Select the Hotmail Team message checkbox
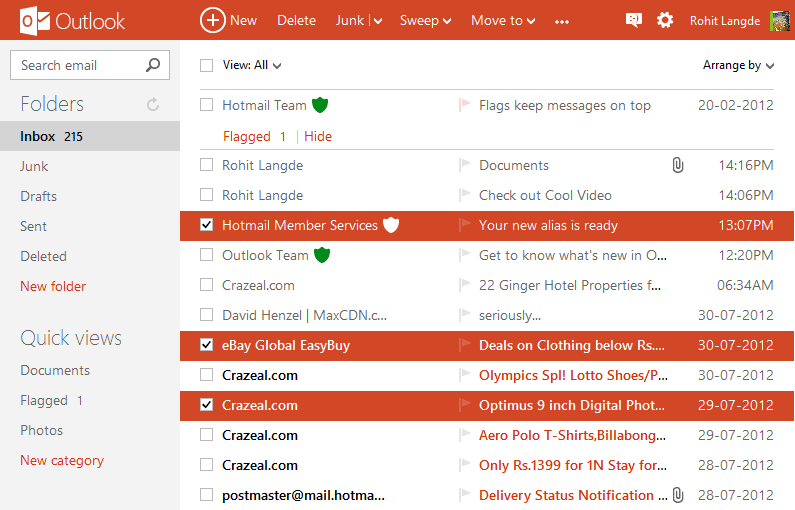The image size is (795, 510). tap(206, 105)
